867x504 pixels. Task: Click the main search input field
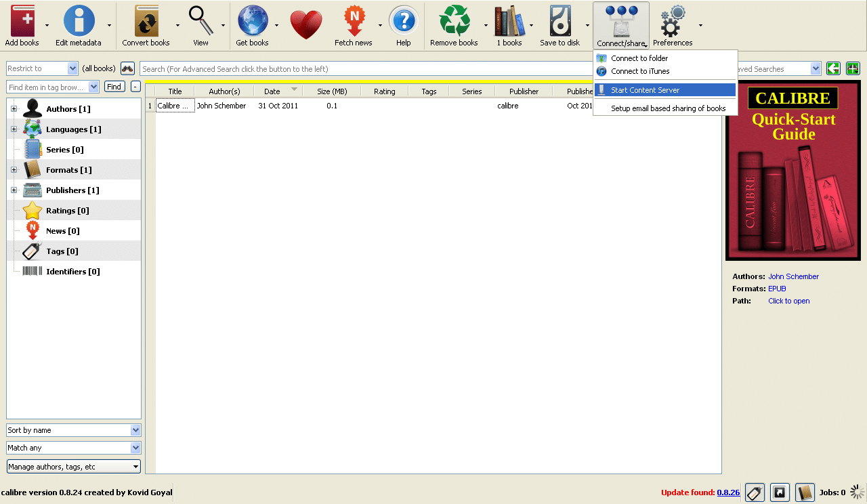pyautogui.click(x=366, y=69)
